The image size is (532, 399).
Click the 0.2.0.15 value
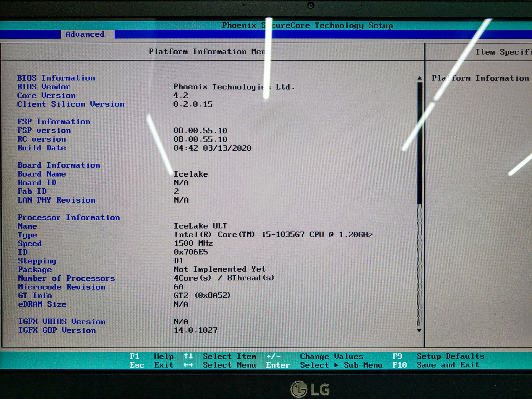click(193, 104)
